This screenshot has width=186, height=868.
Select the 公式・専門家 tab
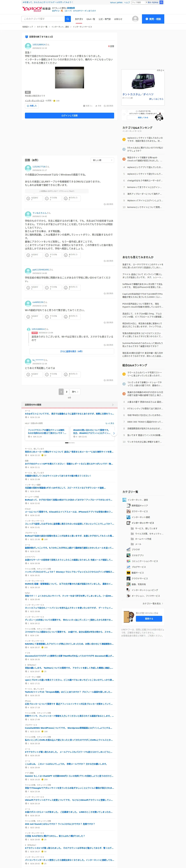point(105,19)
